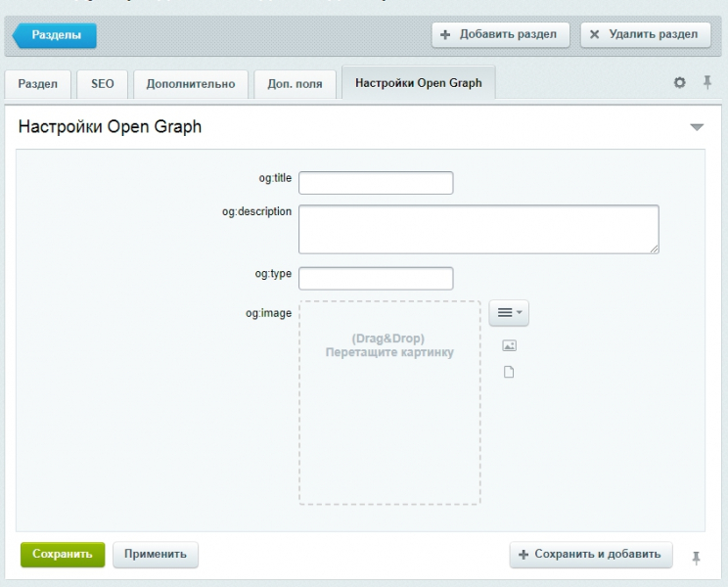Image resolution: width=728 pixels, height=587 pixels.
Task: Focus the og:title input field
Action: pyautogui.click(x=376, y=183)
